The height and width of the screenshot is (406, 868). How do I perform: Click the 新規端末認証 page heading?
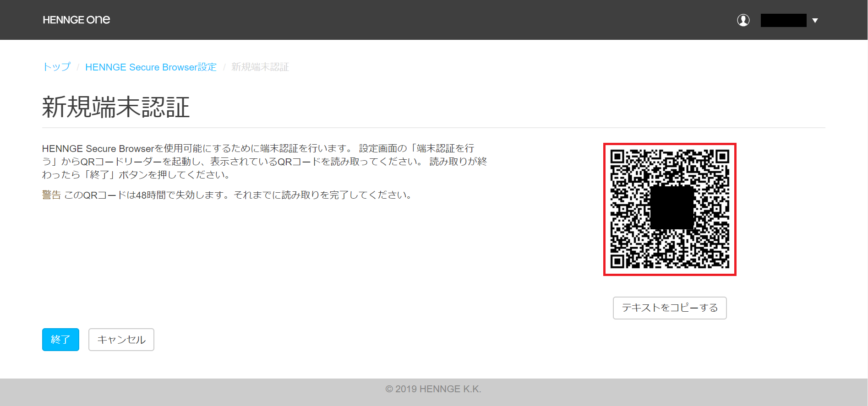coord(116,107)
